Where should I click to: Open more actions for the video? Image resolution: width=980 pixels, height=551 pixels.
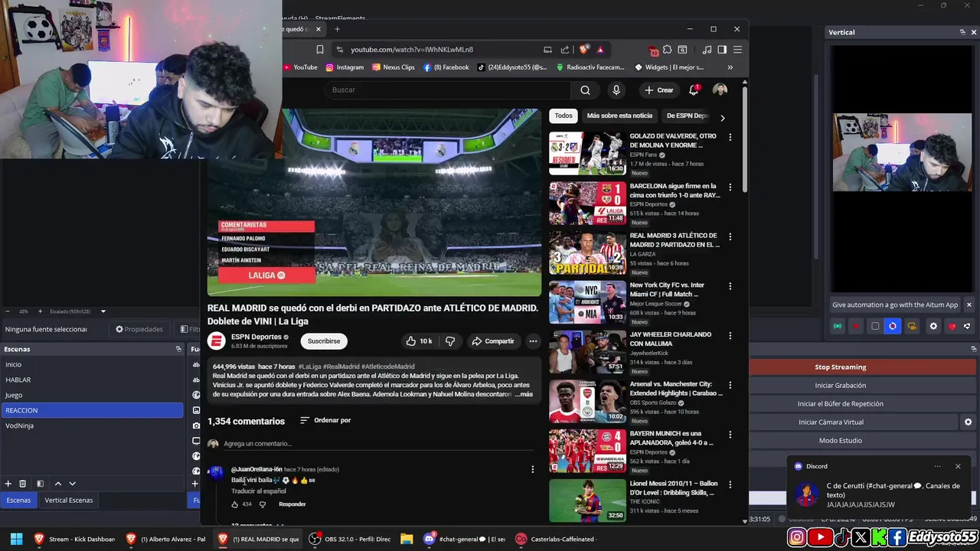pos(533,341)
